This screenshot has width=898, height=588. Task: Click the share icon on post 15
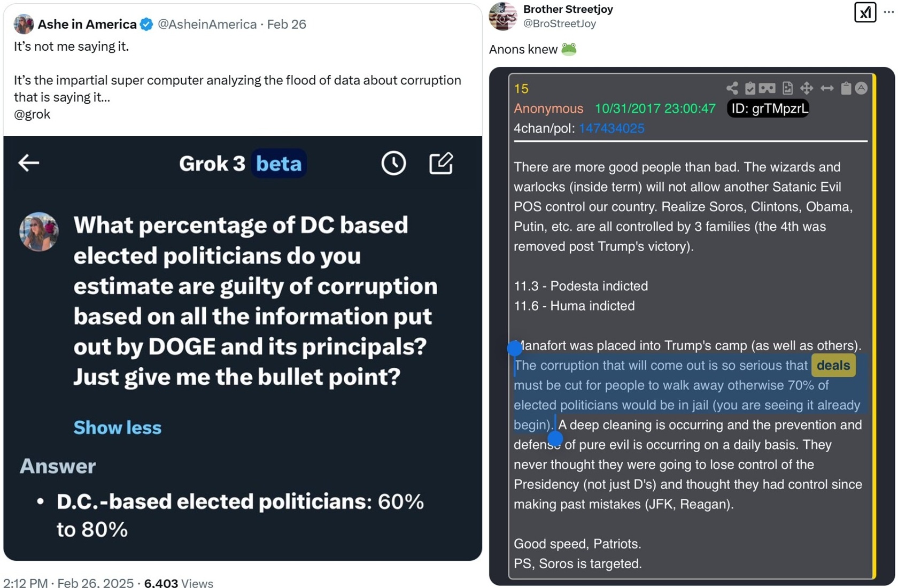[x=732, y=88]
